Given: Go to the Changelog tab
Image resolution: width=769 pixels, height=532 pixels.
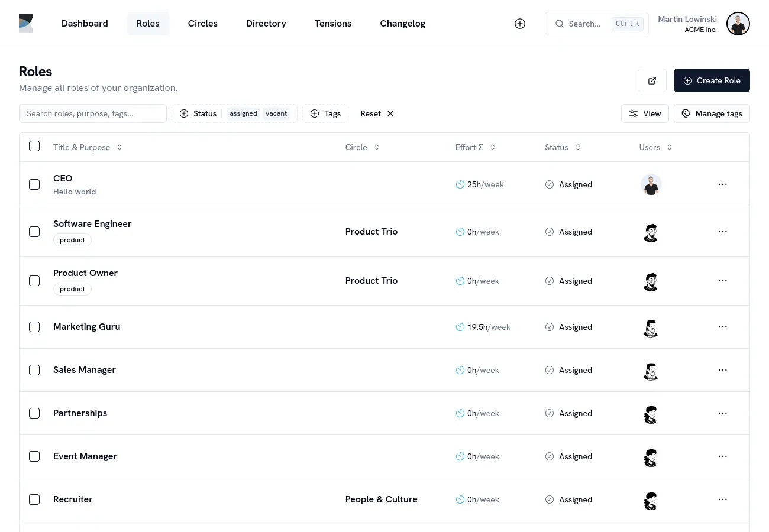Looking at the screenshot, I should (403, 24).
